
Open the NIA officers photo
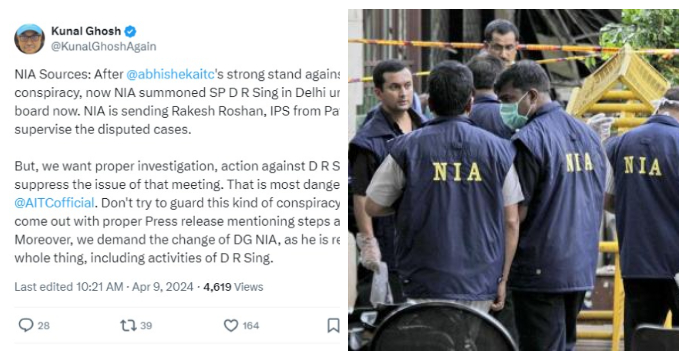click(513, 180)
